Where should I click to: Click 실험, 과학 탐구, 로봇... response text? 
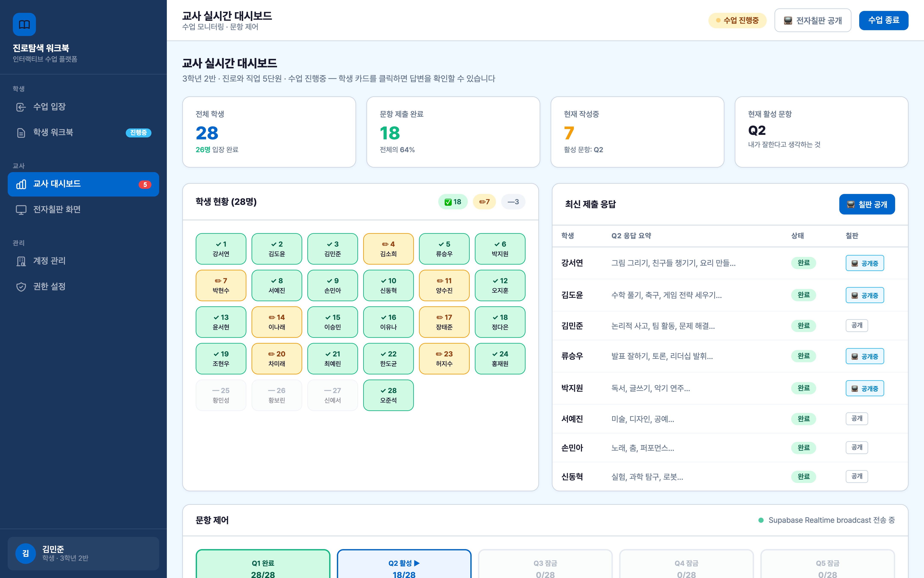647,477
